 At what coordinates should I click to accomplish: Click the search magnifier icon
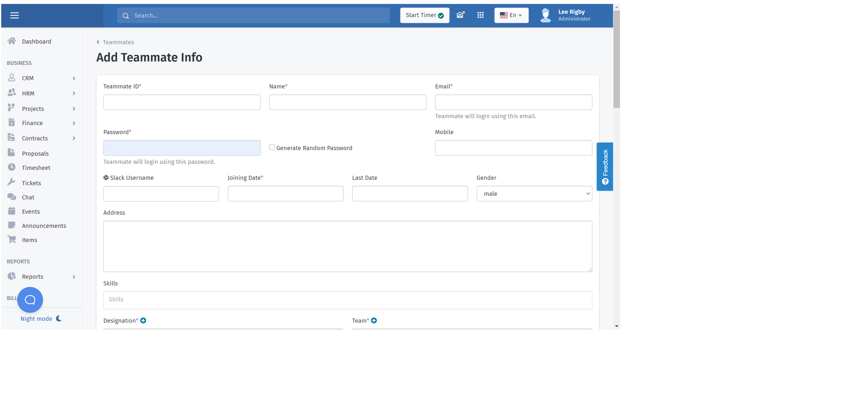126,16
